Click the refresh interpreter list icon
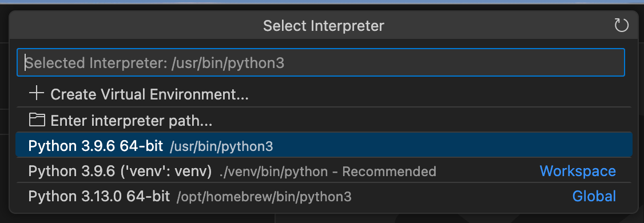 click(621, 26)
